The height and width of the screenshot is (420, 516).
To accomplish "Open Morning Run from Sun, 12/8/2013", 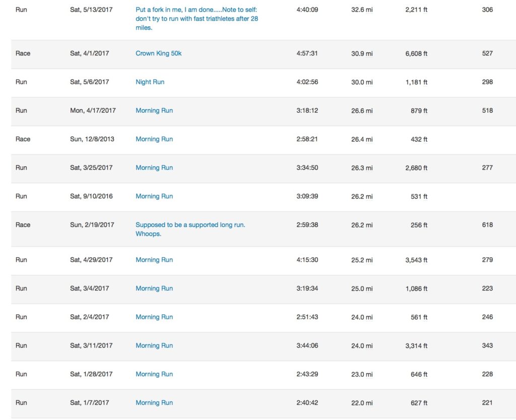I will click(154, 139).
